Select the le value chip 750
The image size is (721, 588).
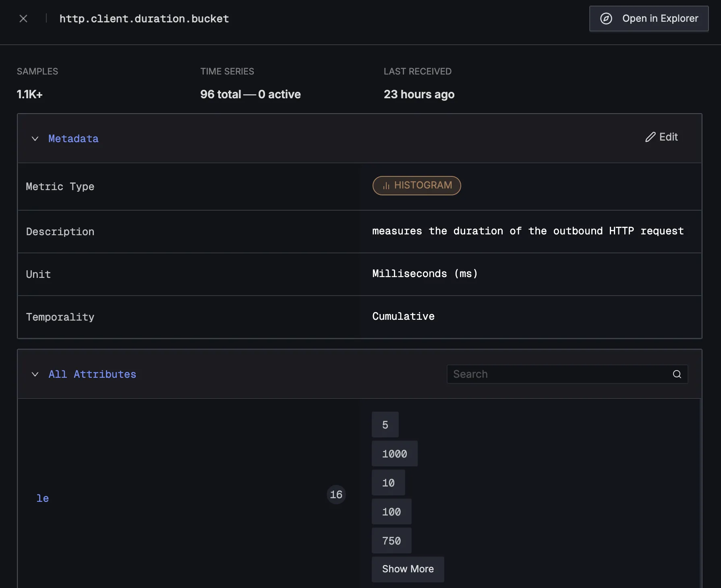point(391,540)
